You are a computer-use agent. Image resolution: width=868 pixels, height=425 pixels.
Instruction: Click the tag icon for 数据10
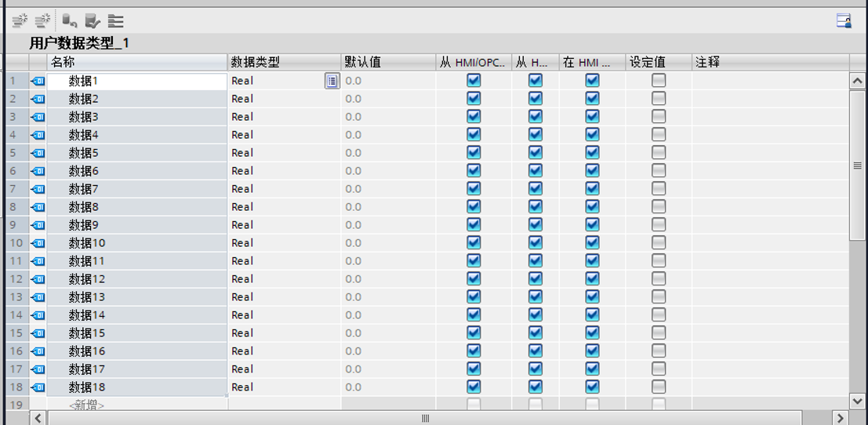(x=38, y=243)
